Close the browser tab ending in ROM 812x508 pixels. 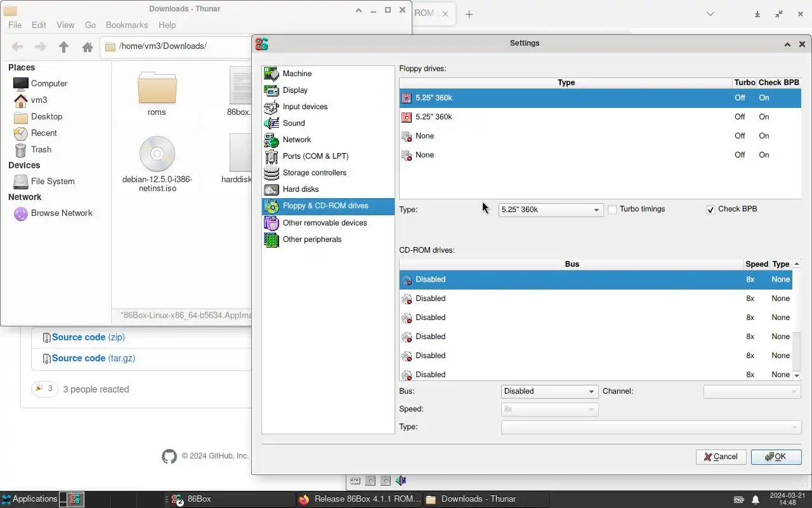(445, 14)
